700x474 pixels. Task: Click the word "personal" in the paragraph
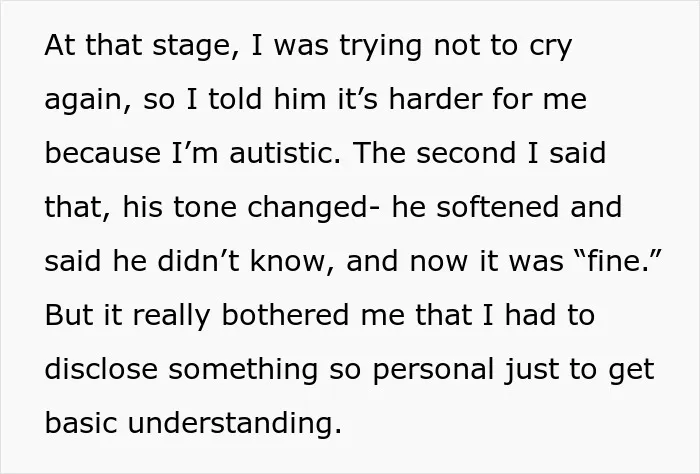pyautogui.click(x=433, y=370)
